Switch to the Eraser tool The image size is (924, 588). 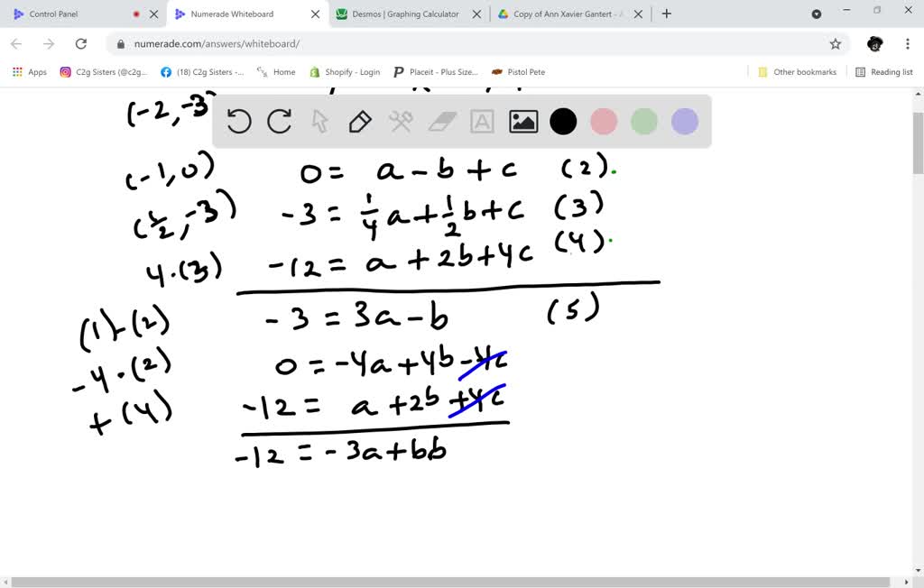coord(441,121)
